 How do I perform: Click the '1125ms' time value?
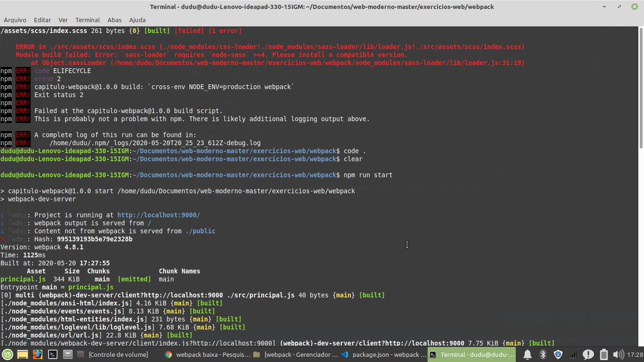click(x=34, y=255)
